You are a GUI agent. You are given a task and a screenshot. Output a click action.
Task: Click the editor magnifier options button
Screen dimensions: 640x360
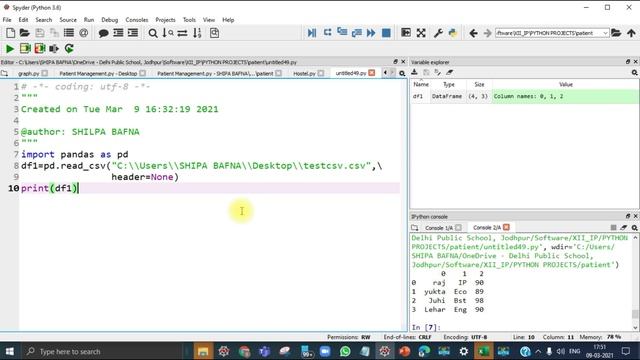[x=402, y=73]
